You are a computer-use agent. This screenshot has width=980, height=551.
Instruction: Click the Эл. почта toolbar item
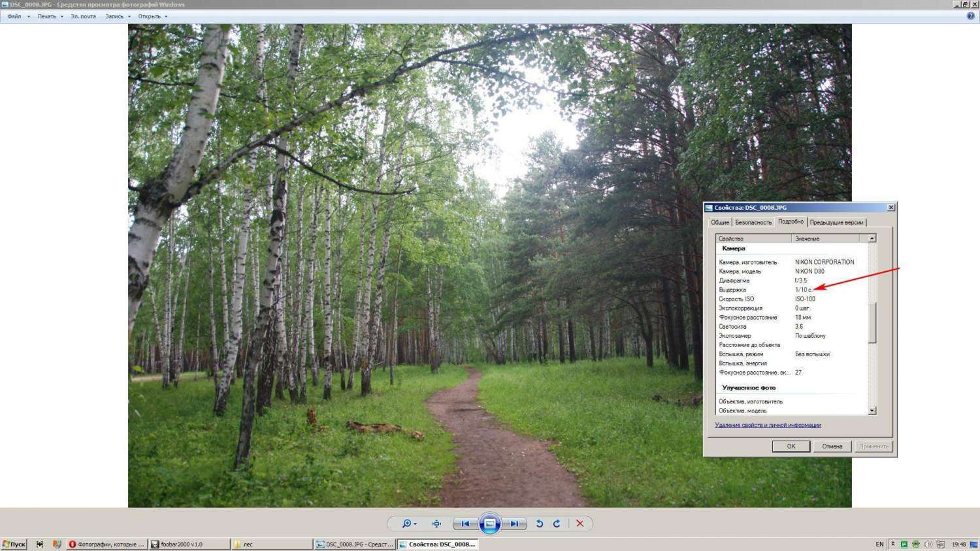pos(83,16)
